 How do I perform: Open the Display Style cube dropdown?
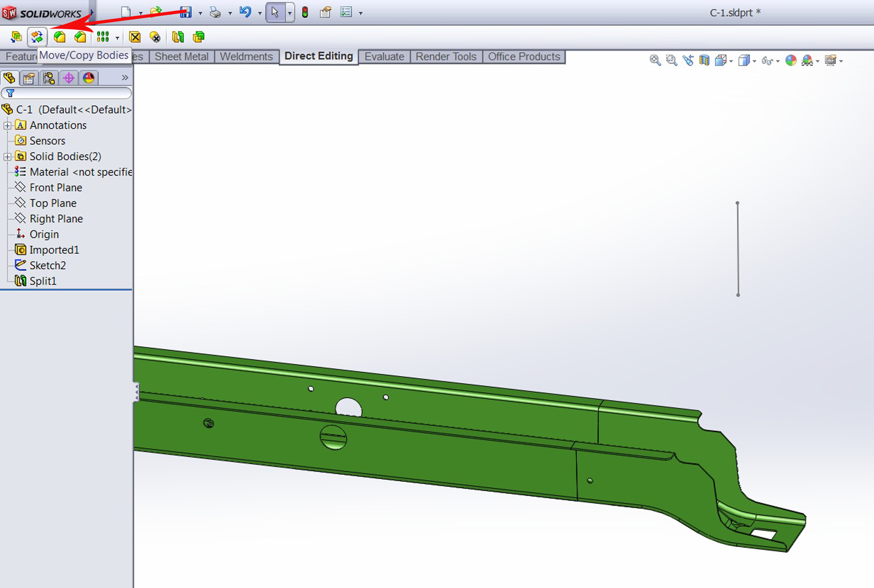tap(754, 61)
